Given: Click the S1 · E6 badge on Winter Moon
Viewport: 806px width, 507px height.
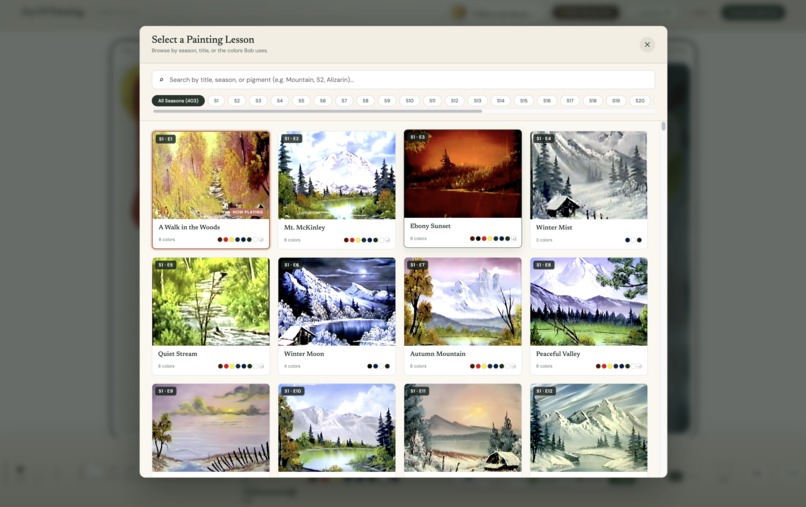Looking at the screenshot, I should point(291,265).
